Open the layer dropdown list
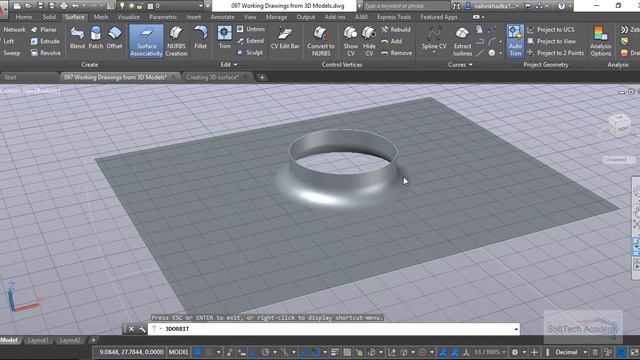The width and height of the screenshot is (640, 360). [200, 6]
